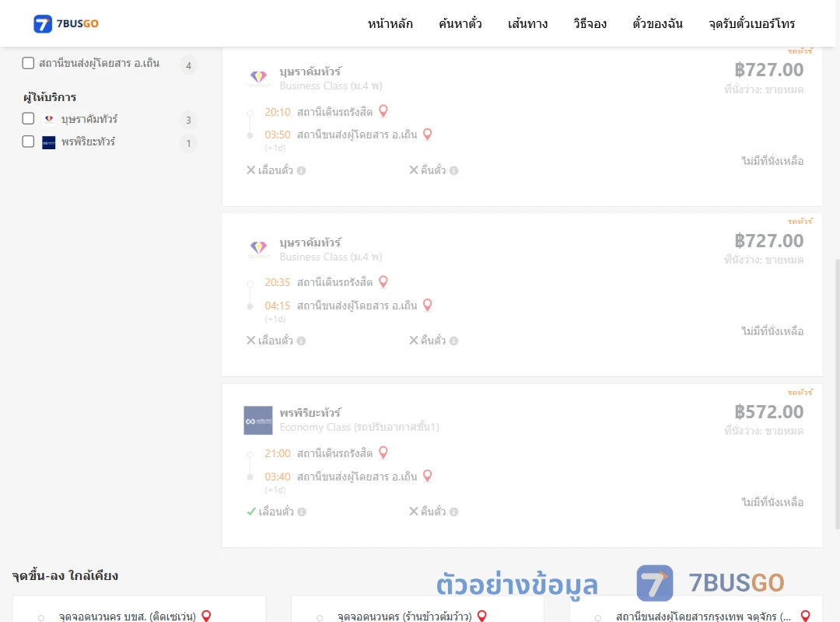Viewport: 840px width, 622px height.
Task: Open จุดจอดนวนคร (ร้านข้าวต้มว้าว) nearby stop
Action: coord(404,616)
